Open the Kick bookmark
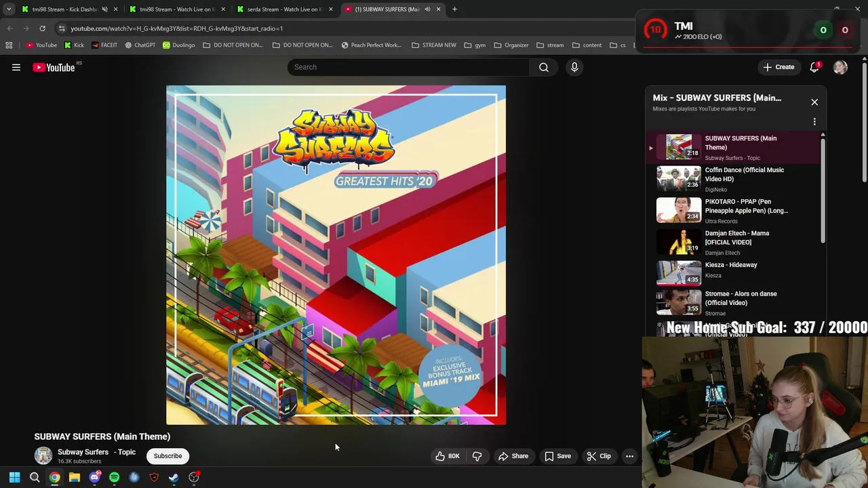This screenshot has height=488, width=868. click(x=74, y=45)
